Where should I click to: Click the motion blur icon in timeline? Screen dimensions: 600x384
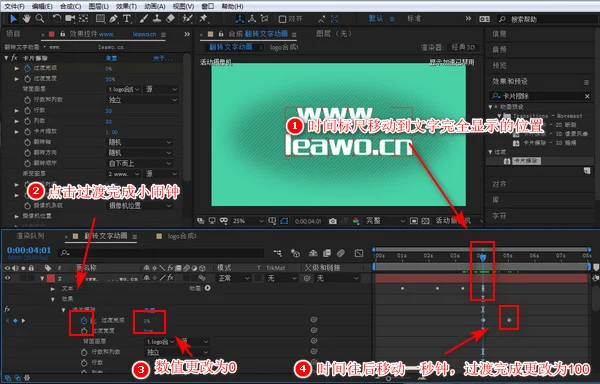pyautogui.click(x=341, y=253)
